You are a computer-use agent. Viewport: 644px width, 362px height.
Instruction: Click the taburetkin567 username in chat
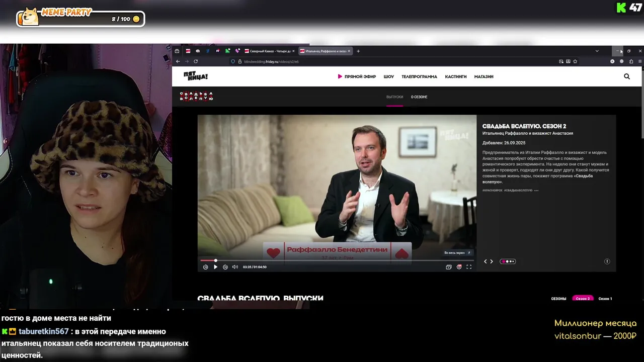43,331
